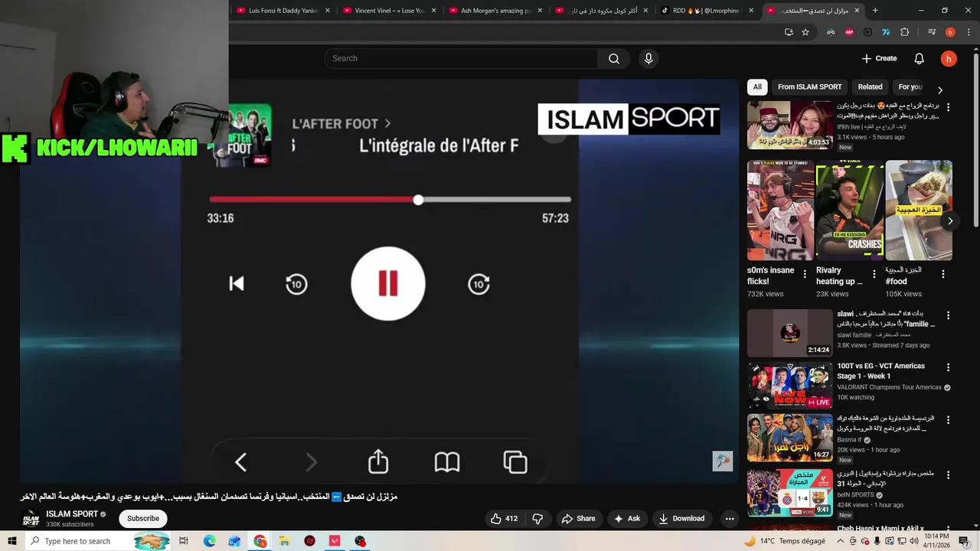The height and width of the screenshot is (551, 980).
Task: Open options for the beIN SPORTS video
Action: (948, 475)
